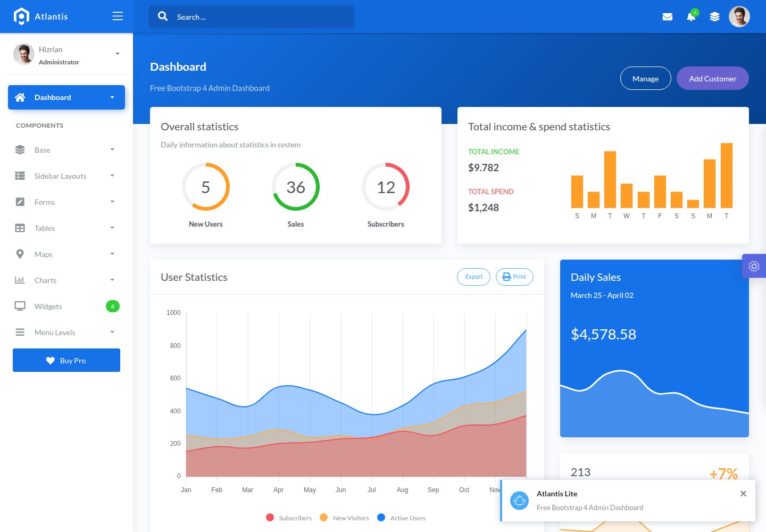Expand the Forms menu caret
766x532 pixels.
(112, 202)
